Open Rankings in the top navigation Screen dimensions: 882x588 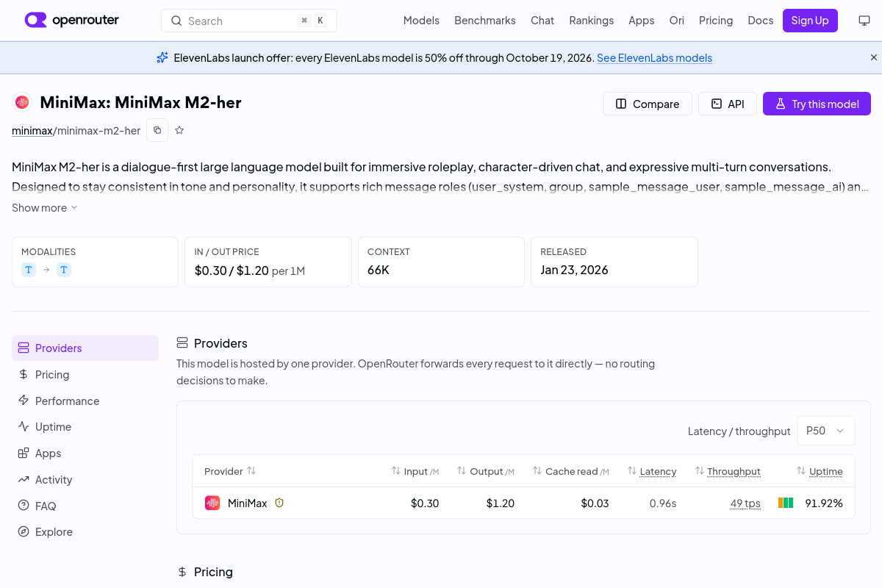591,21
